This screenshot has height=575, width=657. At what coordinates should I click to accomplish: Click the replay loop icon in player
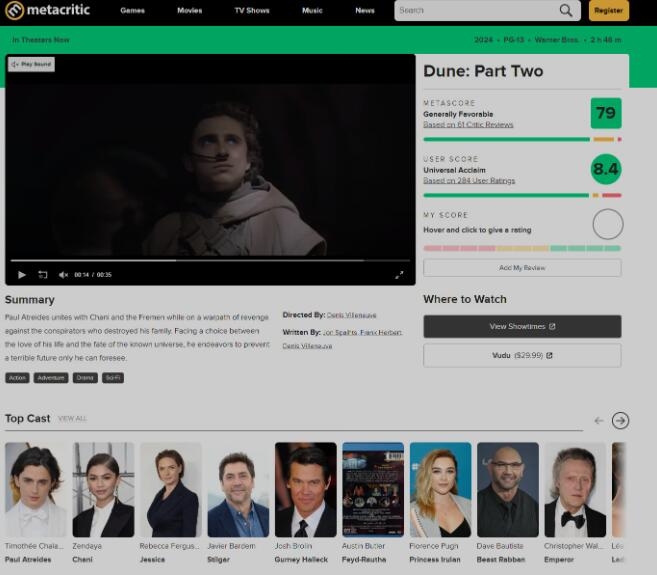pyautogui.click(x=43, y=275)
